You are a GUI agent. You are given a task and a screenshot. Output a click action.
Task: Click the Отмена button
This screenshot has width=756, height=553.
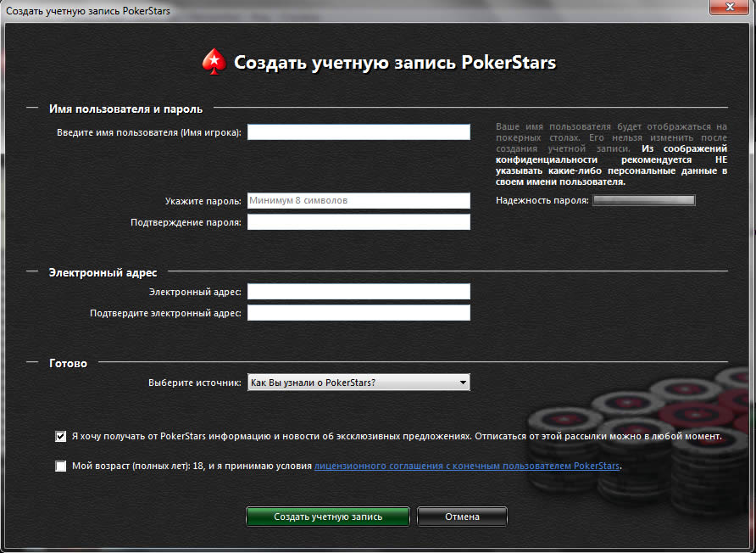coord(462,517)
